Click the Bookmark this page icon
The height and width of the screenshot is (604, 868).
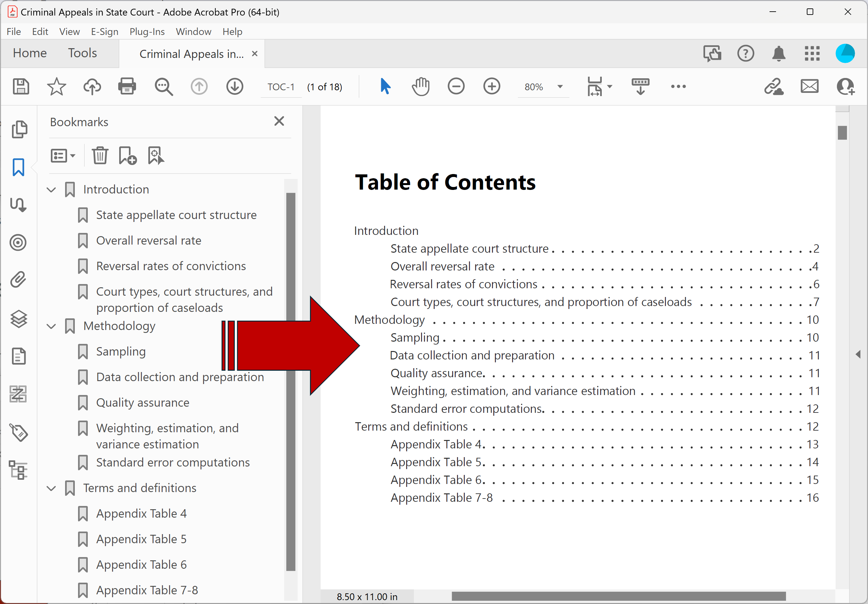127,155
